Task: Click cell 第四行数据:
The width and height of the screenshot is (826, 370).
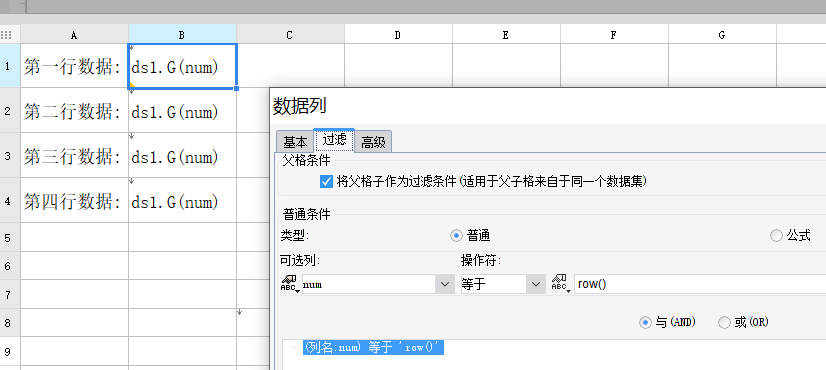Action: click(x=74, y=201)
